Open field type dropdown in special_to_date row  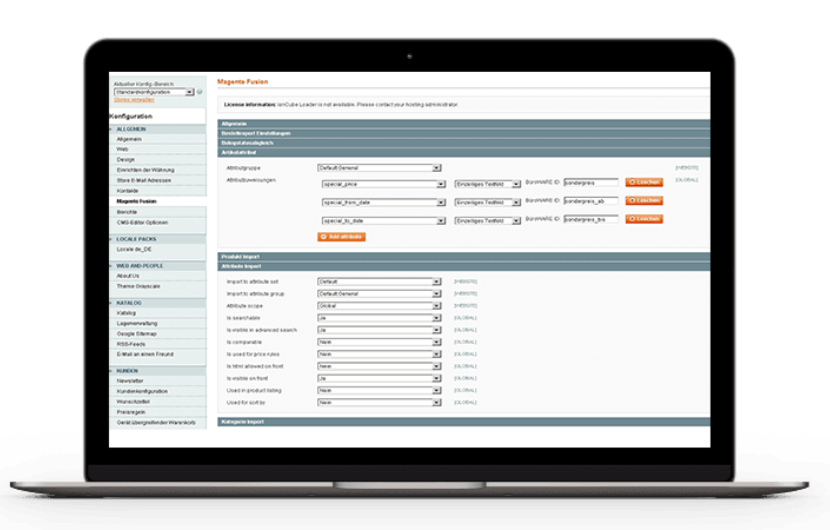point(488,221)
